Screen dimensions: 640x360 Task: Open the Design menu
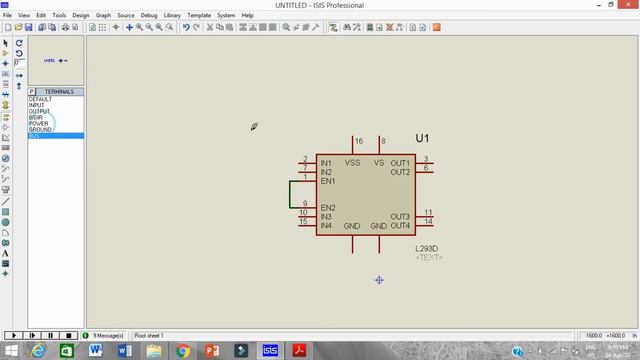click(81, 15)
